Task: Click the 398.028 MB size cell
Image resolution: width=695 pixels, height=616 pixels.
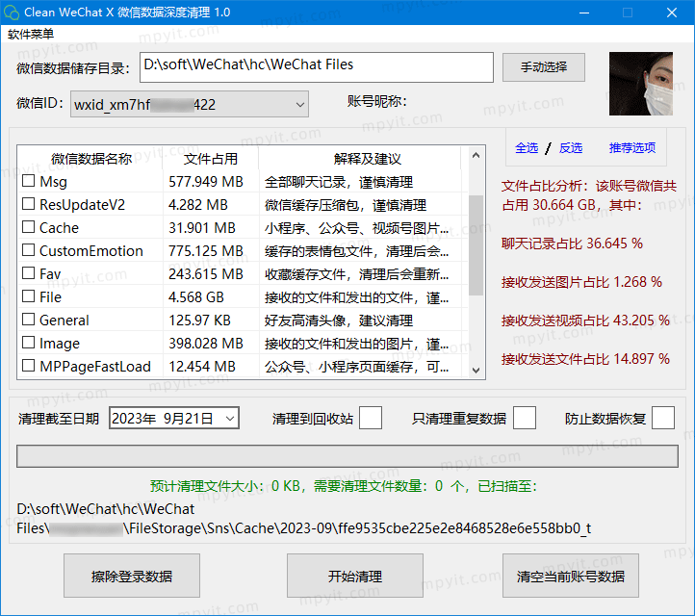Action: [x=206, y=343]
